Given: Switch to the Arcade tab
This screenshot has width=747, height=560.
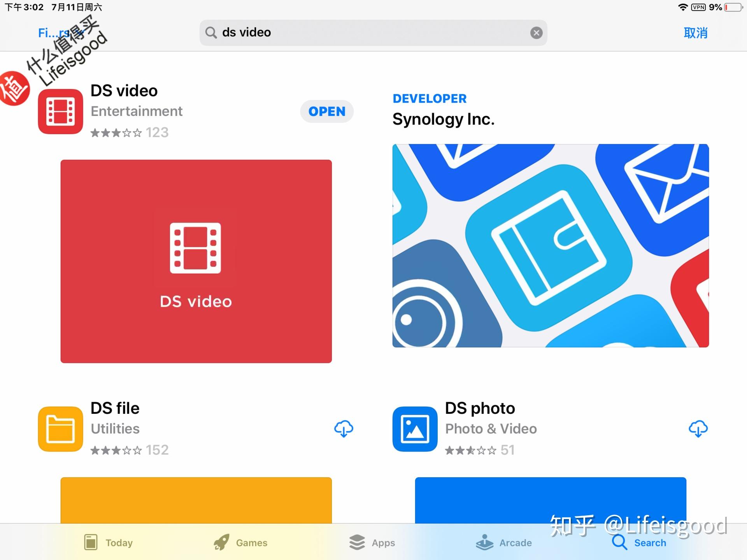Looking at the screenshot, I should [x=504, y=542].
